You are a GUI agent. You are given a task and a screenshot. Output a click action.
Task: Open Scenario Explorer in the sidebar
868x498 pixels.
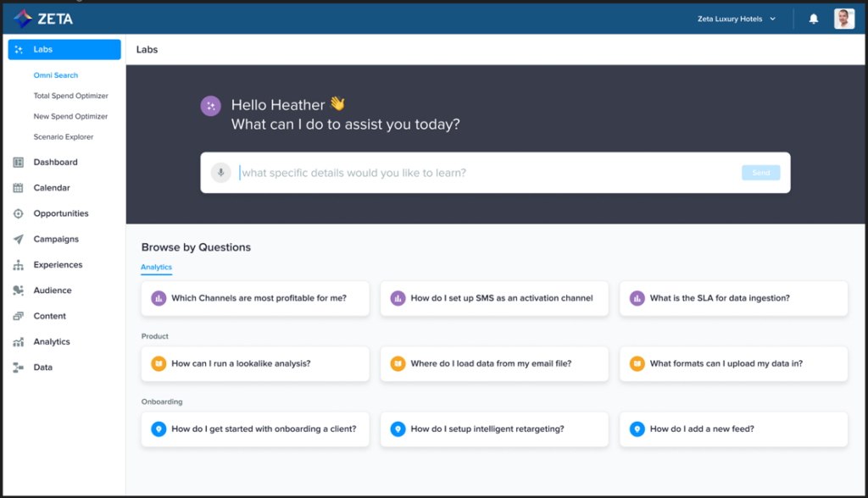pyautogui.click(x=63, y=136)
